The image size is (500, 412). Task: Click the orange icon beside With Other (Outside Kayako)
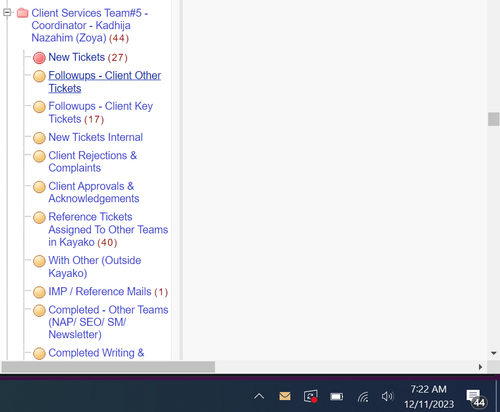click(39, 261)
